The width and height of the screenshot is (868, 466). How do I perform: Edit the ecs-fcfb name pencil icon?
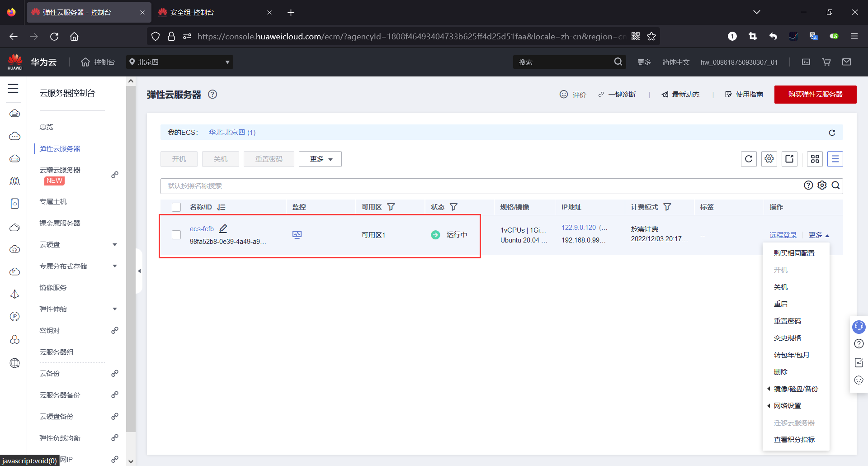pos(223,228)
